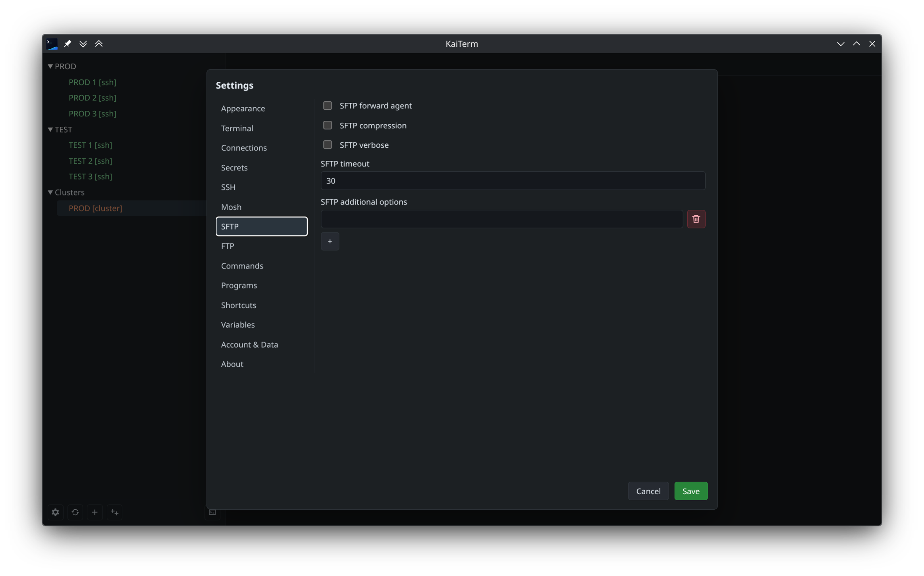Viewport: 924px width, 576px height.
Task: Close the KaiTerm window
Action: pos(872,44)
